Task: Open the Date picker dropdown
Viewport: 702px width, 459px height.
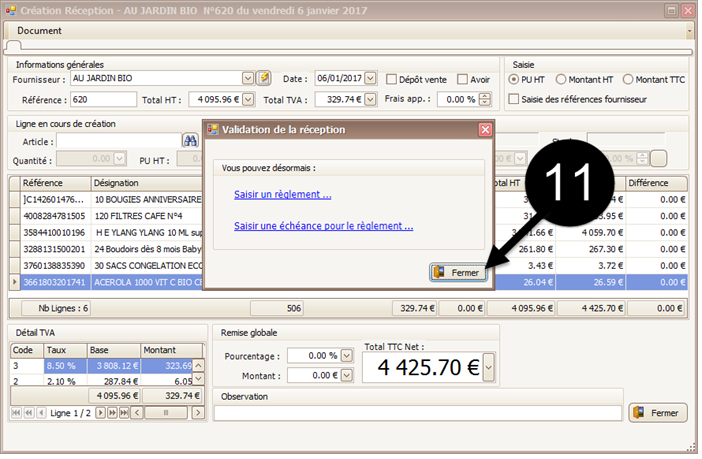Action: 370,78
